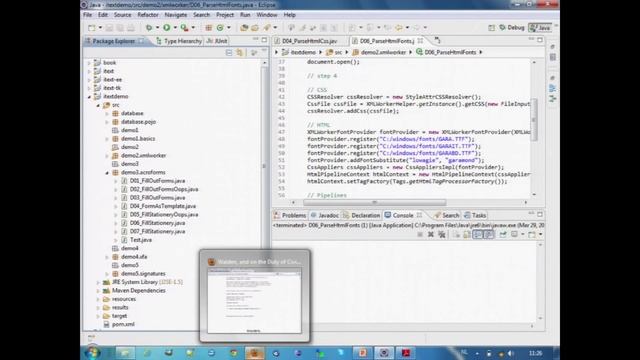Click the New Java Package toolbar icon

tap(209, 28)
